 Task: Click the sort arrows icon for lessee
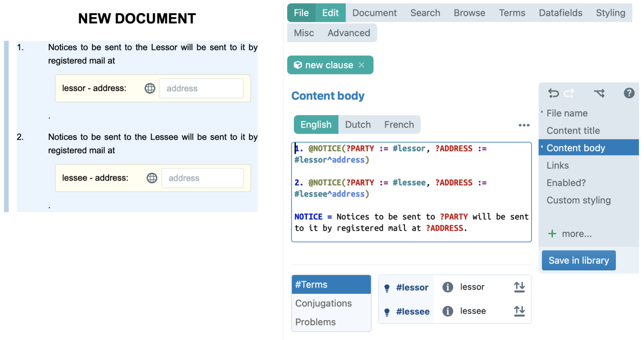[x=519, y=311]
